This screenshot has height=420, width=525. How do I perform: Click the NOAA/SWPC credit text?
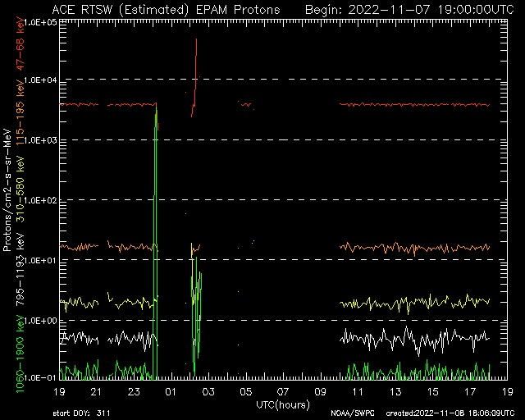pyautogui.click(x=353, y=413)
